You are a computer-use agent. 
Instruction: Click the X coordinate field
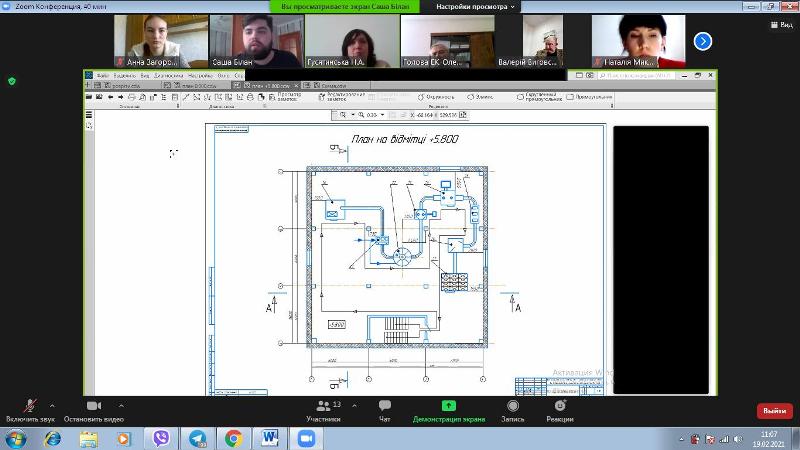pos(424,115)
